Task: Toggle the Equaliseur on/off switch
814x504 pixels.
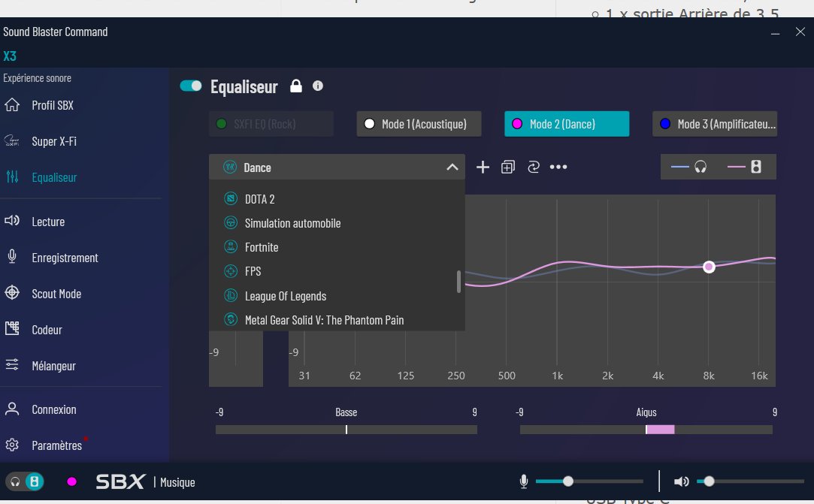Action: 191,86
